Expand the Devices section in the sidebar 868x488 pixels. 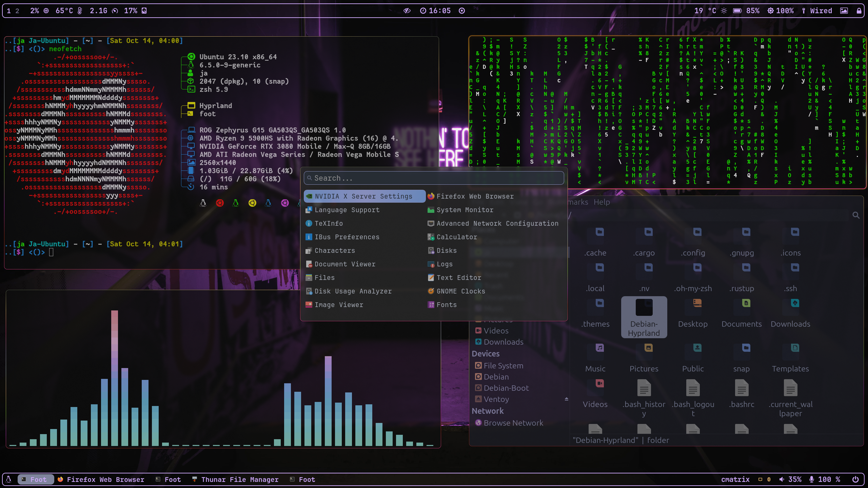(486, 353)
